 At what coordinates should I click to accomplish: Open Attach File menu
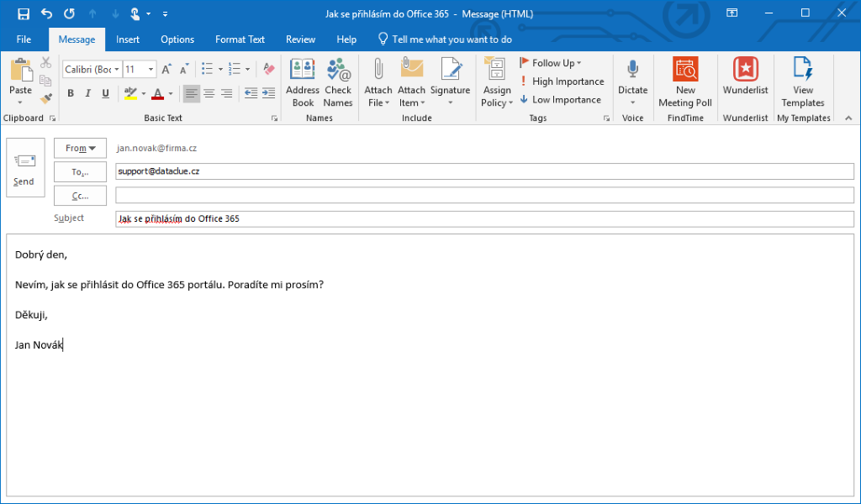click(378, 82)
